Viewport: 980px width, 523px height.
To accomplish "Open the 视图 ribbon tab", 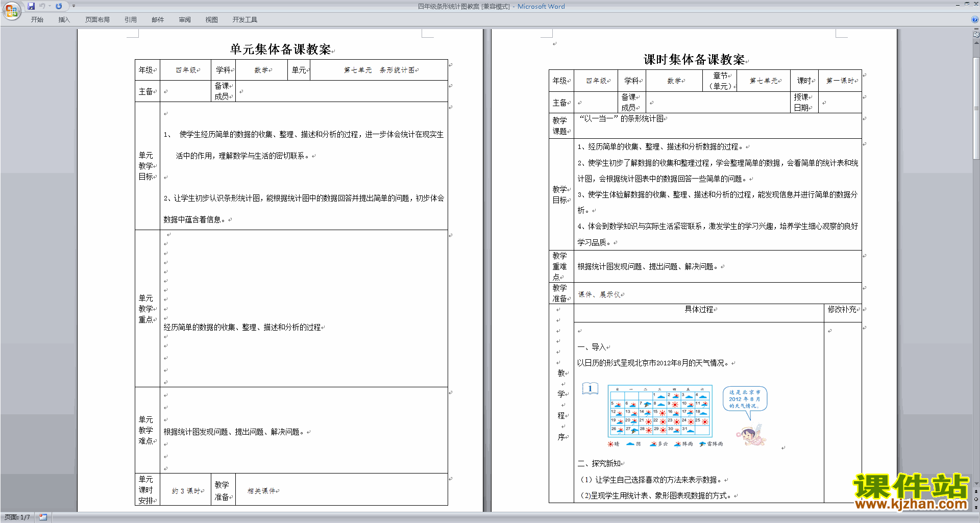I will pos(212,20).
